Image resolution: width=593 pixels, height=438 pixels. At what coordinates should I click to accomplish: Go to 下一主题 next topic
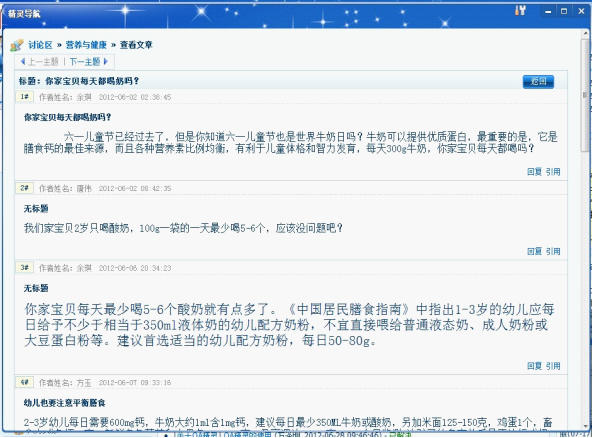(85, 61)
